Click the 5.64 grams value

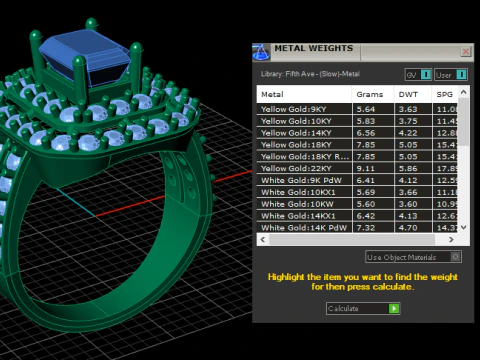pyautogui.click(x=366, y=109)
